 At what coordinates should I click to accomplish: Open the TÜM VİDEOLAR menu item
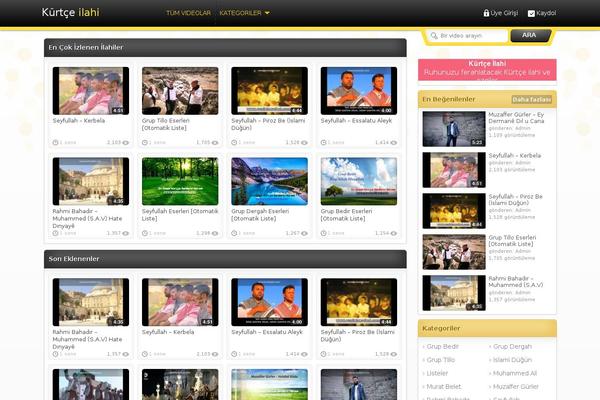coord(188,13)
